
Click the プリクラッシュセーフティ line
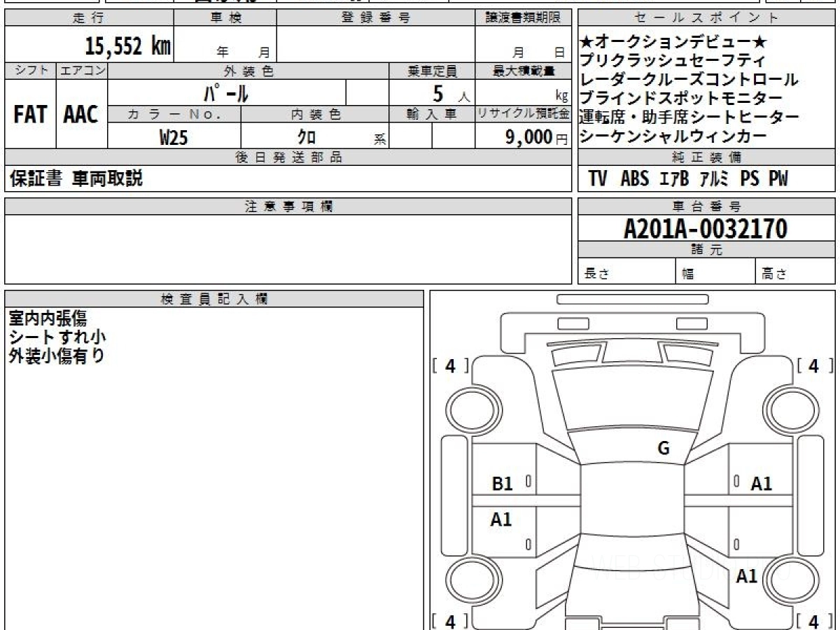(x=673, y=62)
